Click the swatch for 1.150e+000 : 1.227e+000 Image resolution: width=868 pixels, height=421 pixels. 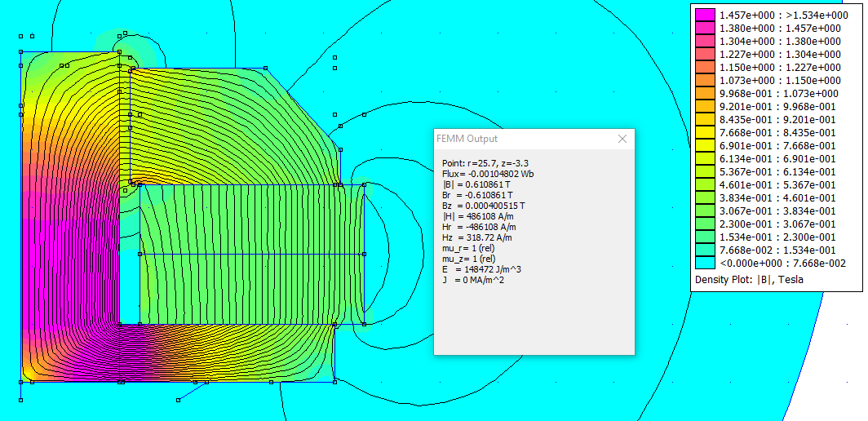coord(705,67)
